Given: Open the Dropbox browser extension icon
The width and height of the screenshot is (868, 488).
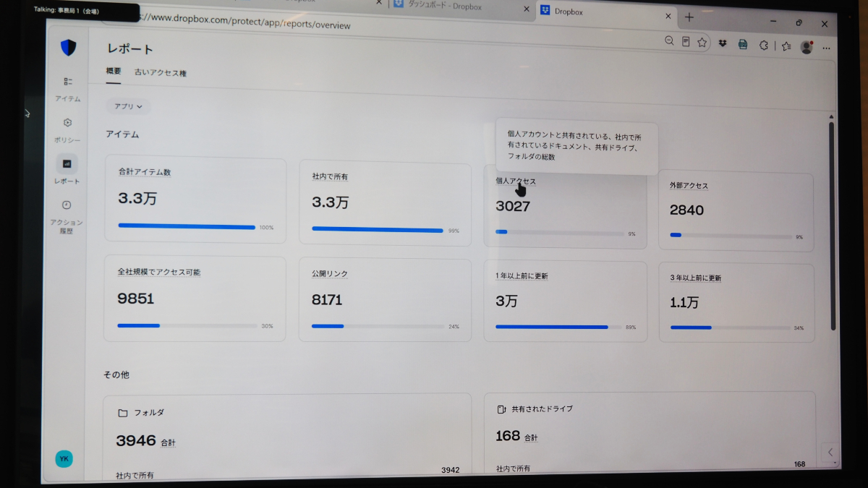Looking at the screenshot, I should pyautogui.click(x=722, y=44).
